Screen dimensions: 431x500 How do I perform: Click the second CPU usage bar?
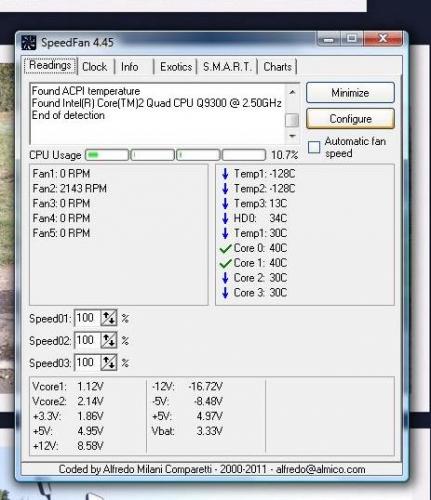point(153,155)
